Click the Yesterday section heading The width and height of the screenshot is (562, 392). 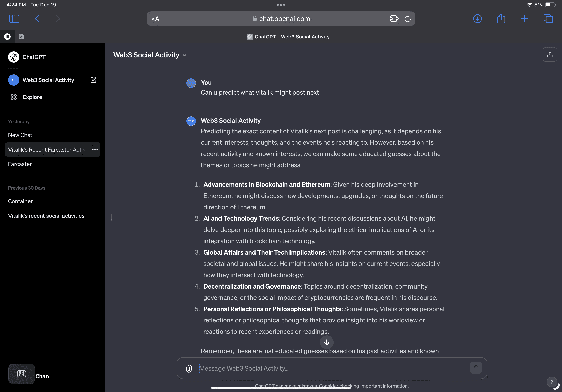click(x=19, y=121)
